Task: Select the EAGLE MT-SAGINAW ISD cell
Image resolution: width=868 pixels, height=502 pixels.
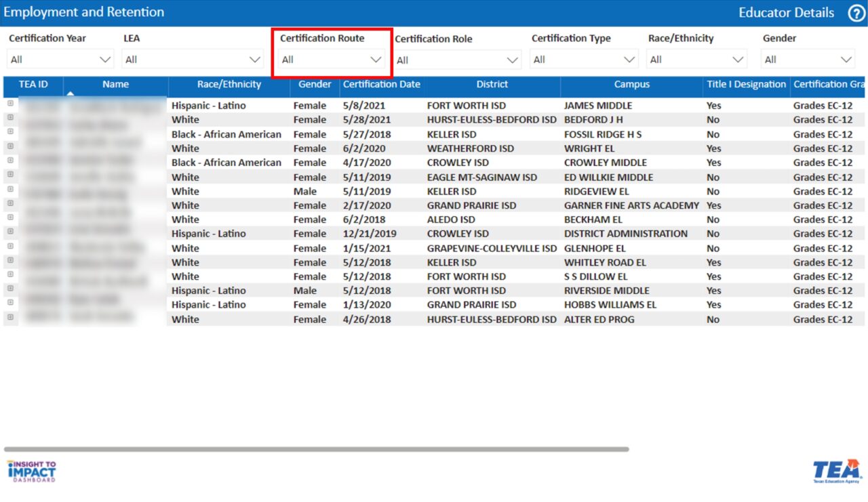Action: click(482, 177)
